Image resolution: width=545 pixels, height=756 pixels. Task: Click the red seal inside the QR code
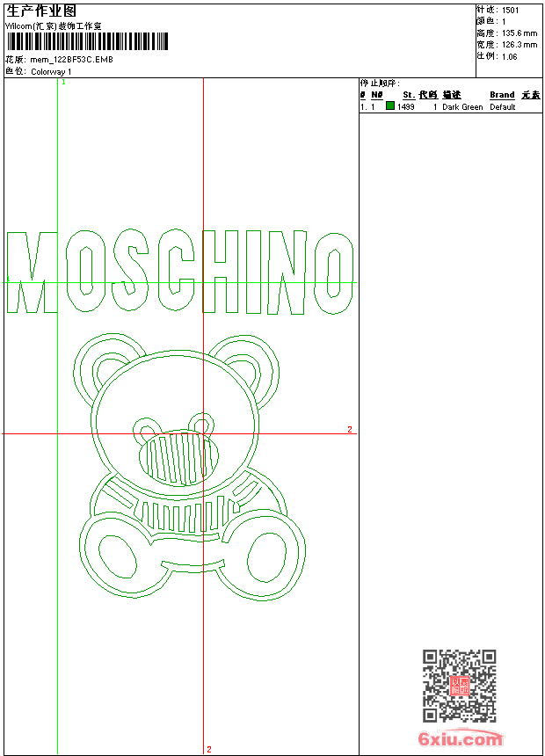[460, 686]
